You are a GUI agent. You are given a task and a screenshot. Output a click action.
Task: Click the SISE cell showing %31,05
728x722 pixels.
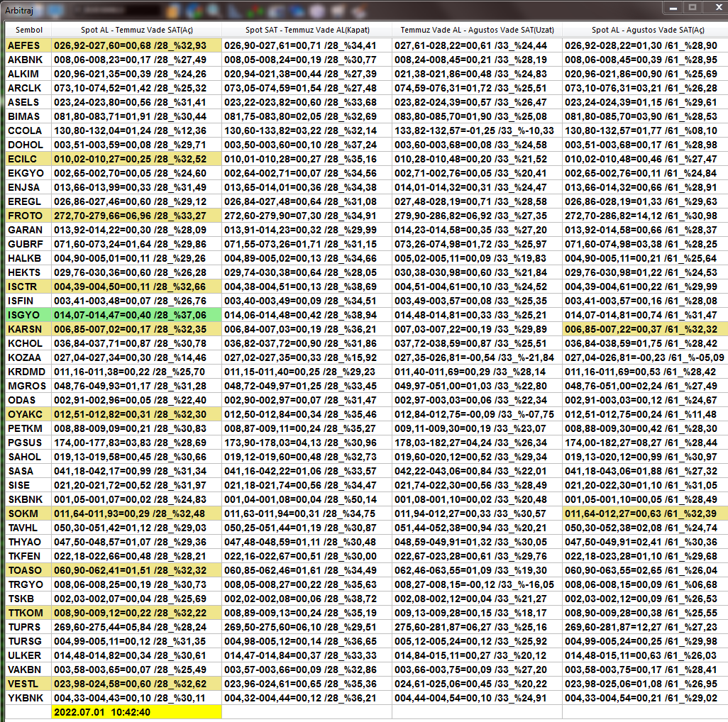tap(646, 485)
